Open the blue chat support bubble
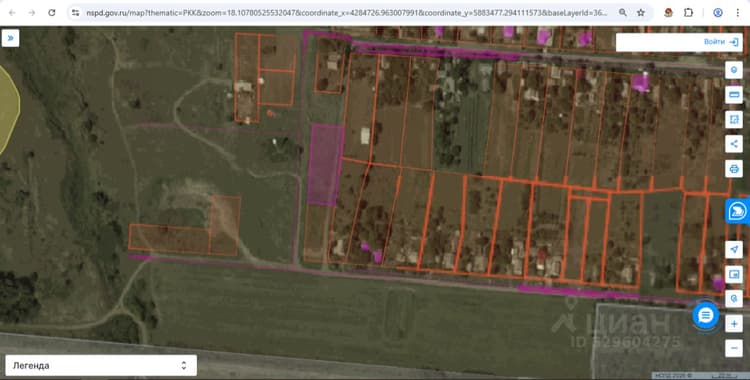 pyautogui.click(x=706, y=315)
